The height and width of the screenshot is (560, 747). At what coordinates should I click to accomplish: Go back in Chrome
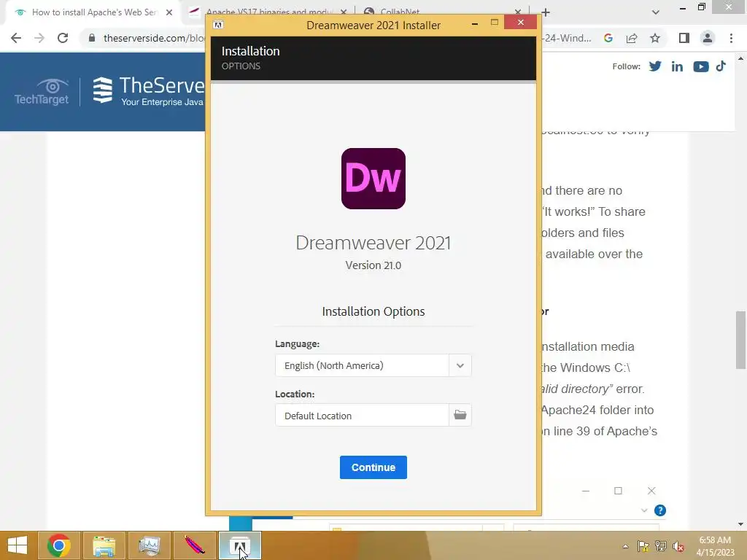16,38
